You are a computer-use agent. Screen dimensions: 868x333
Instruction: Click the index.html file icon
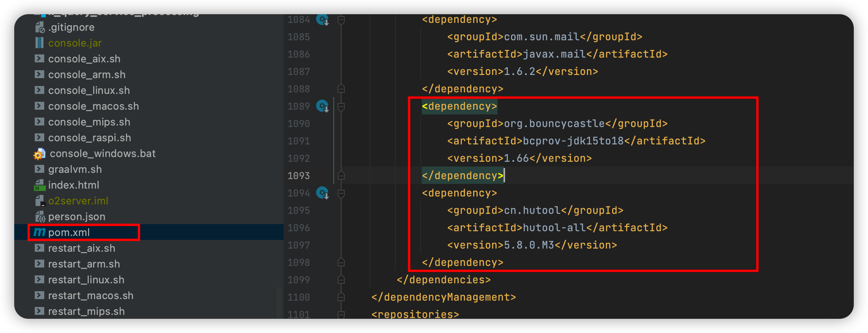pyautogui.click(x=39, y=185)
